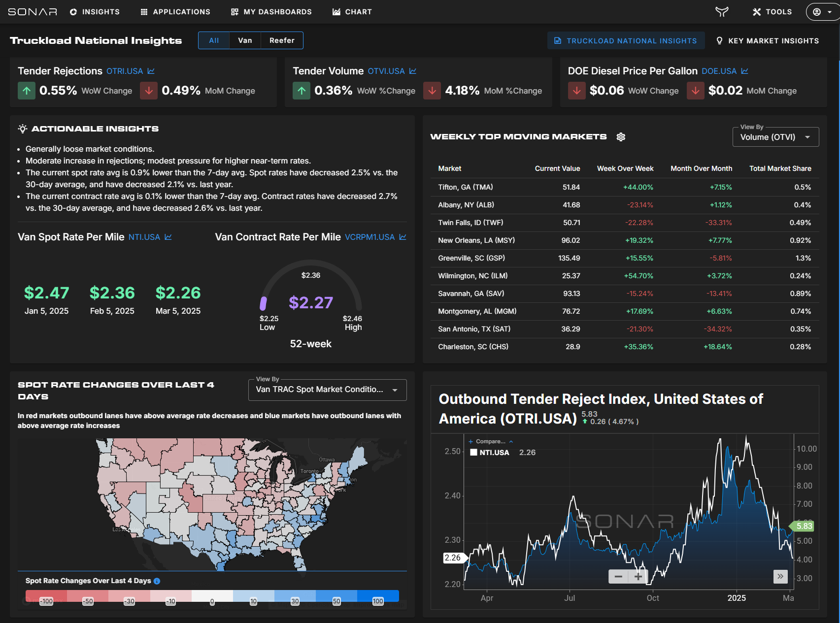Zoom out chart with minus button
This screenshot has width=840, height=623.
[x=618, y=576]
